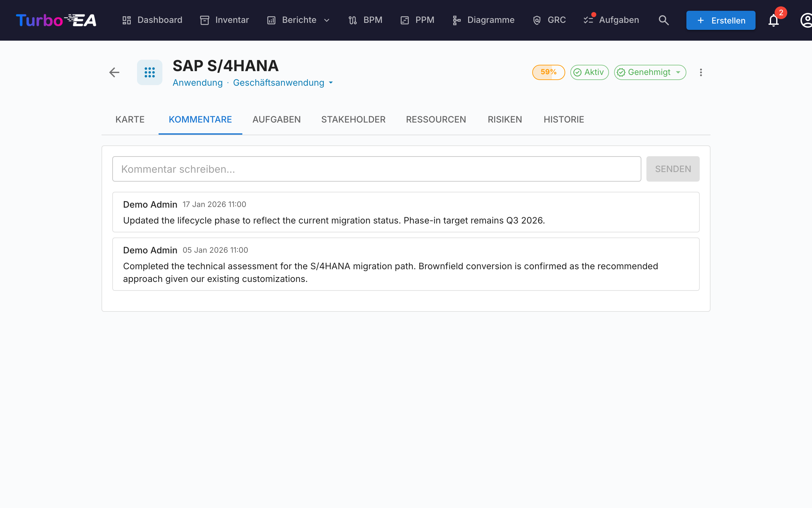
Task: Open the Stakeholder tab
Action: click(x=353, y=120)
